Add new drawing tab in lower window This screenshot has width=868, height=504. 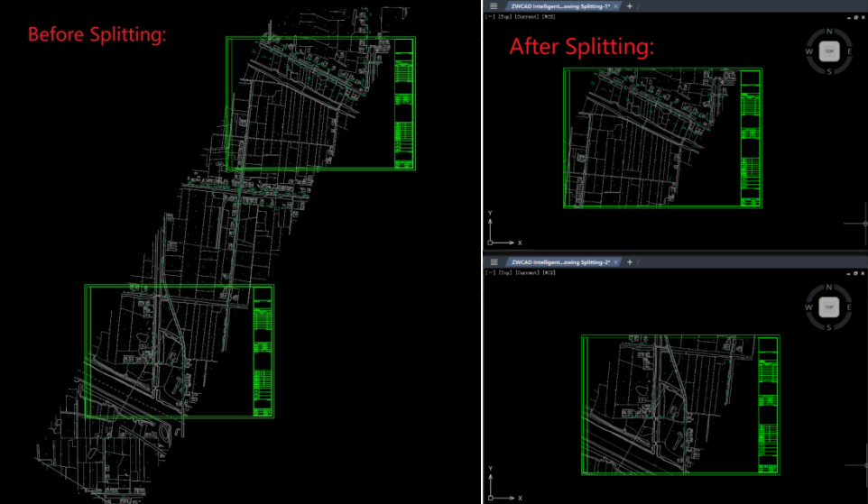pyautogui.click(x=630, y=261)
